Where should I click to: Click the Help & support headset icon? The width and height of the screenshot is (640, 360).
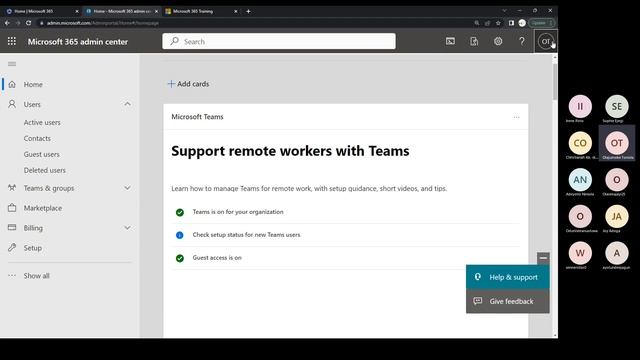pyautogui.click(x=478, y=277)
